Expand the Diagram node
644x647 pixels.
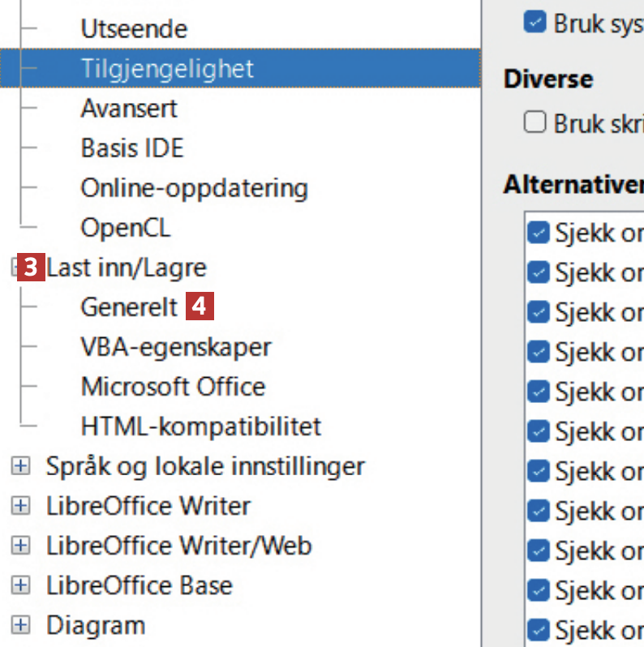pos(20,625)
